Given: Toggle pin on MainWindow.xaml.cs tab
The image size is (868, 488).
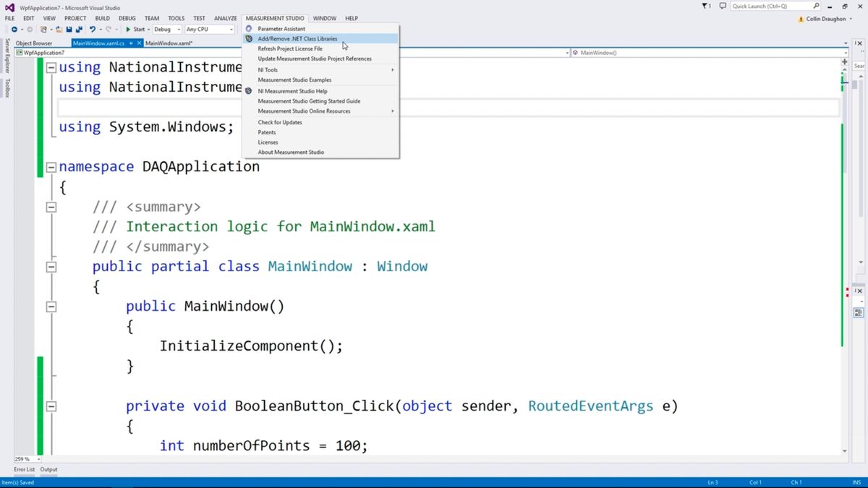Looking at the screenshot, I should [x=131, y=43].
